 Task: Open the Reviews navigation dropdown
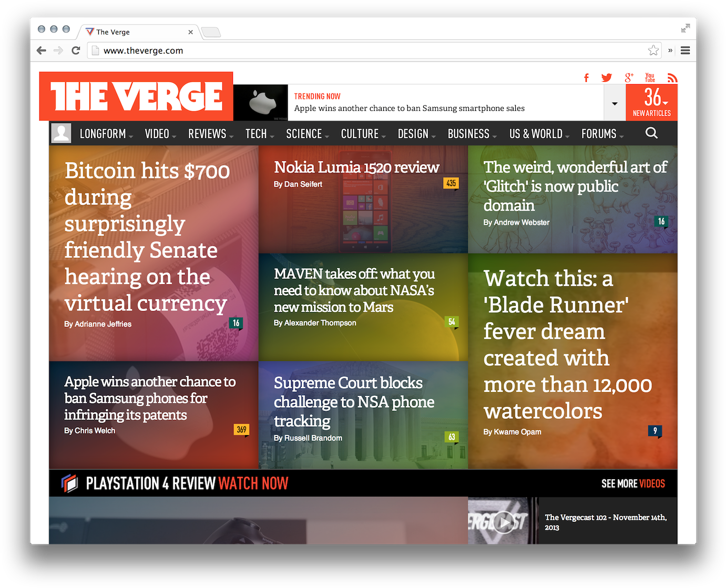click(x=210, y=134)
